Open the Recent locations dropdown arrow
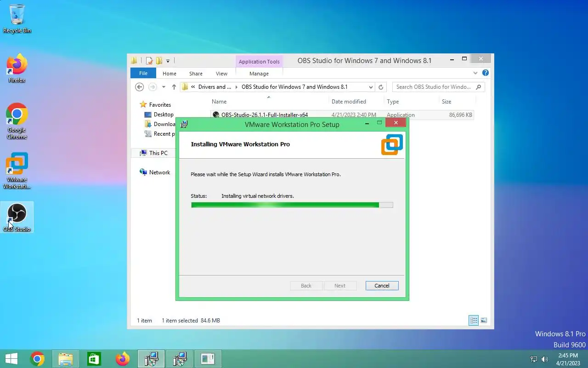 pos(164,87)
